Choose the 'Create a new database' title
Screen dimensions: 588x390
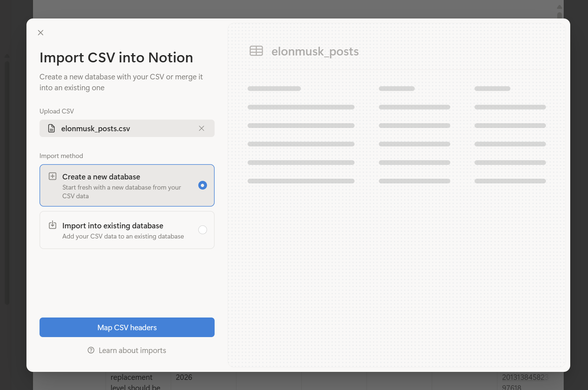(101, 177)
